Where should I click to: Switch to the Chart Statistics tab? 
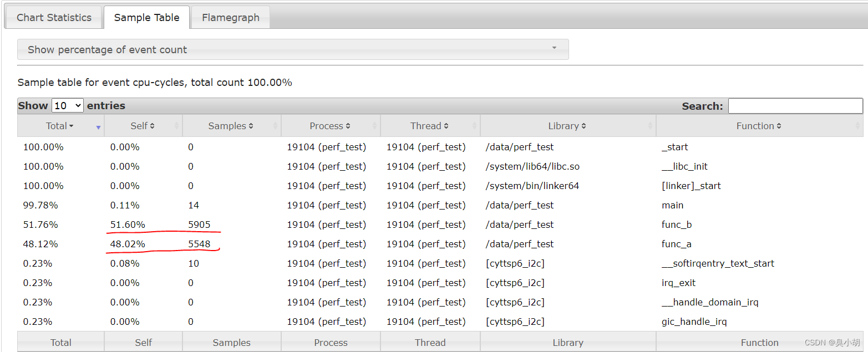coord(54,17)
